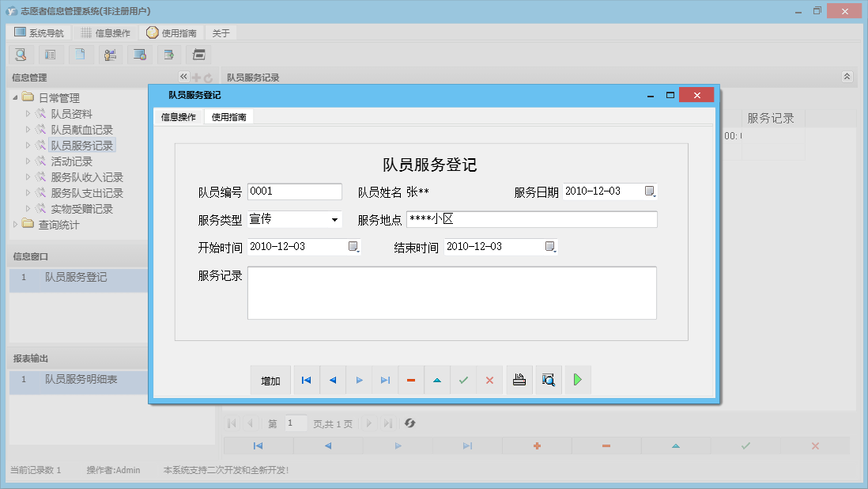Image resolution: width=868 pixels, height=489 pixels.
Task: Open the 服务类型 dropdown
Action: click(x=335, y=219)
